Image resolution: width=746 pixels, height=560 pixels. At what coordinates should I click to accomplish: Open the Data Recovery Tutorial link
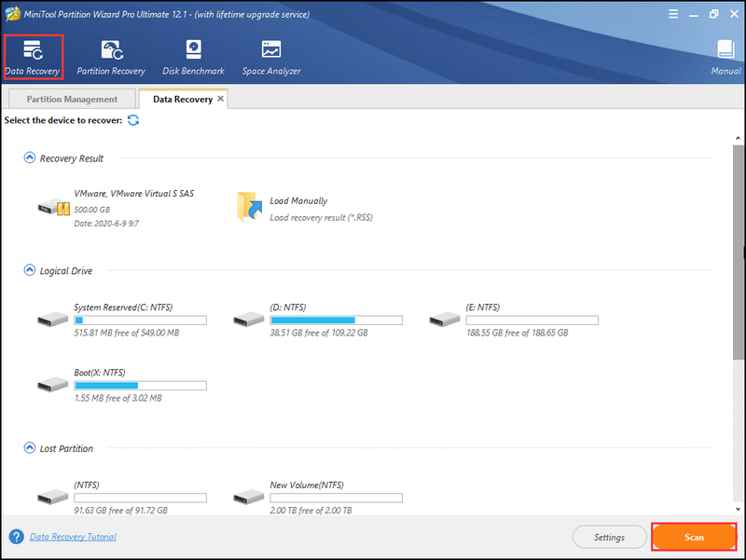(x=73, y=537)
